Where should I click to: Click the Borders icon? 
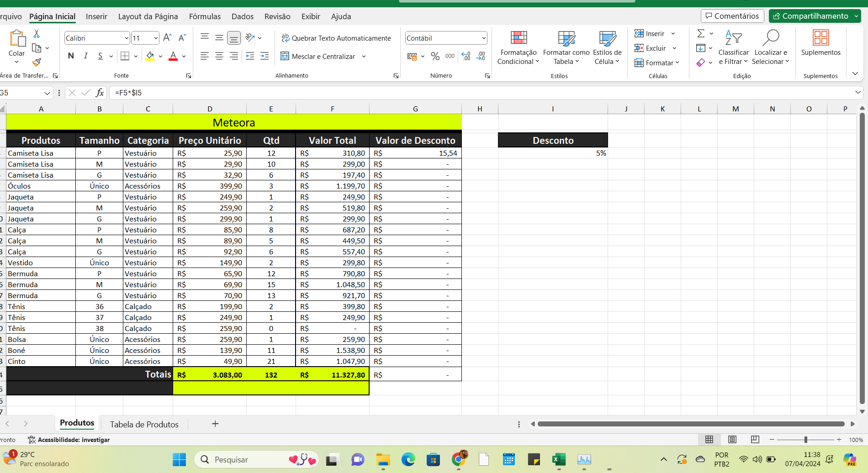[125, 56]
